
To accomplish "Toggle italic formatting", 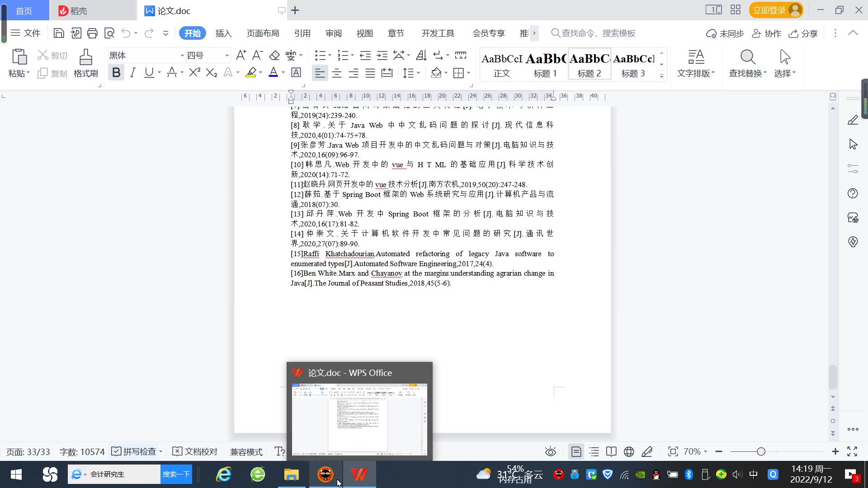I will 132,72.
